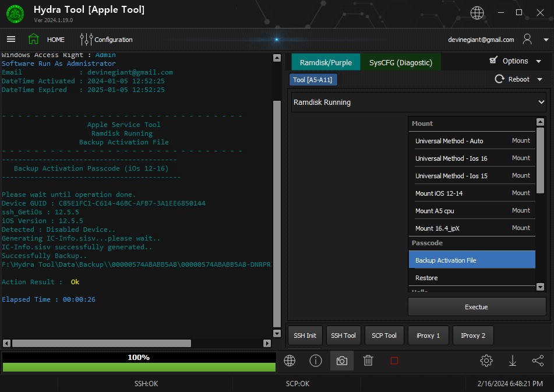The width and height of the screenshot is (554, 392).
Task: Click log scroll left arrow
Action: coord(6,343)
